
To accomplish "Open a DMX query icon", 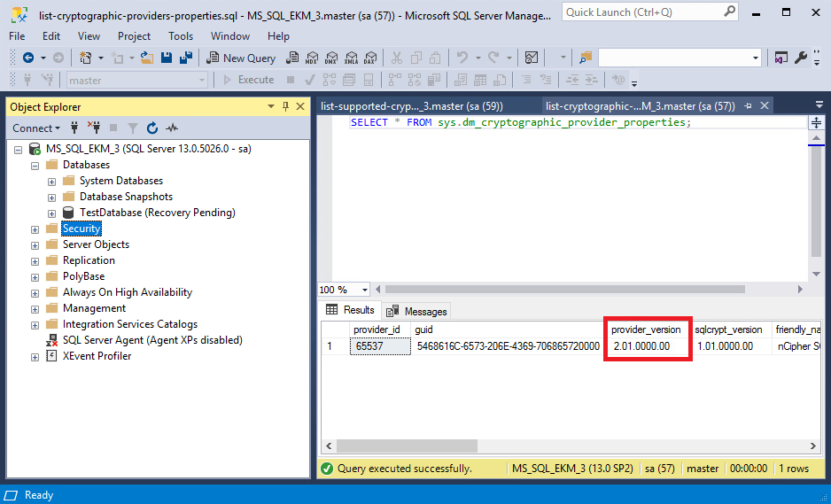I will coord(331,58).
